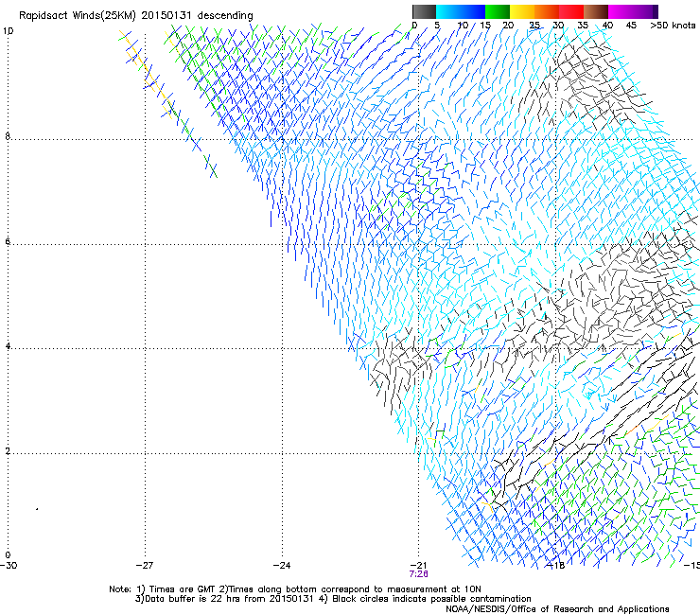This screenshot has width=700, height=615.
Task: Click the -18 longitude axis label
Action: (555, 565)
